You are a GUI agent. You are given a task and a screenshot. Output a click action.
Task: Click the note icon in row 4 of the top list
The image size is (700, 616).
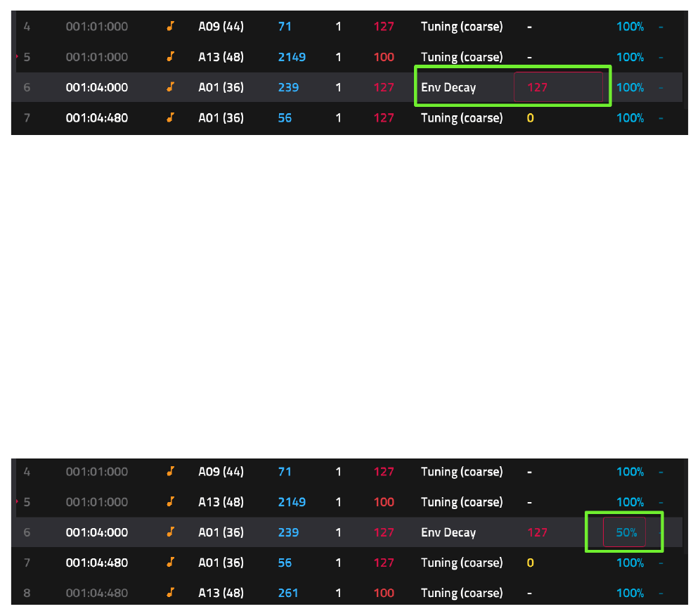click(170, 26)
